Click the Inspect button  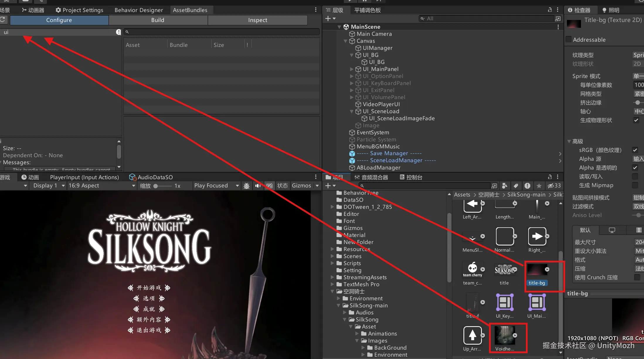[257, 20]
